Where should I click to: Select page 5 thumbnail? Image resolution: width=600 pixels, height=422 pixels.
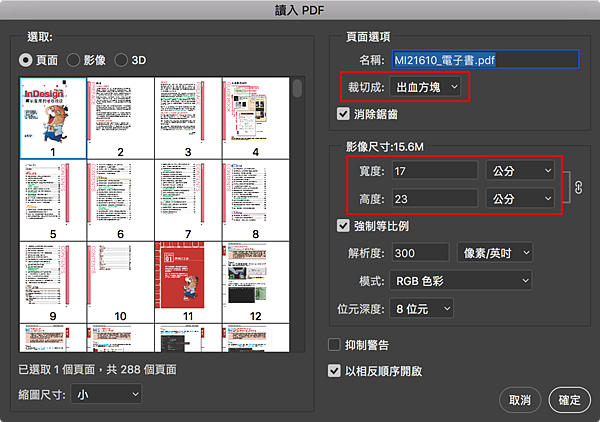(53, 200)
